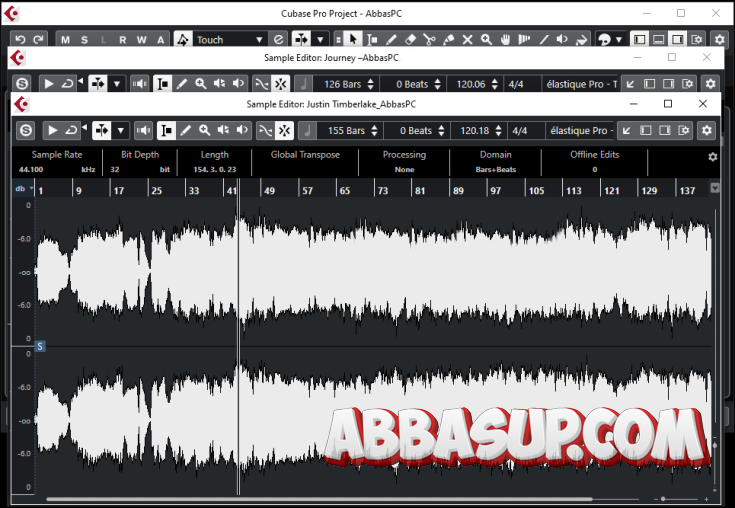Select Draw pencil tool in Journey sample editor

coord(182,84)
